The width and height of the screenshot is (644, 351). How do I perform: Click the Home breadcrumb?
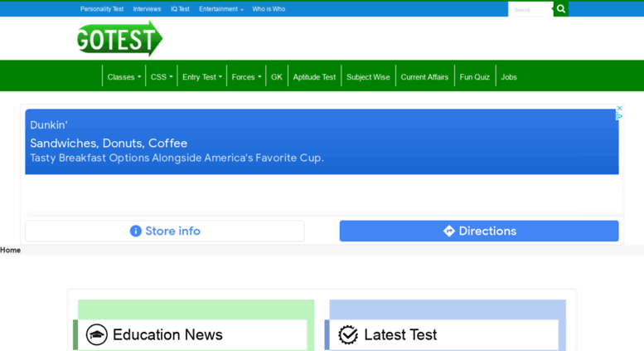tap(10, 250)
